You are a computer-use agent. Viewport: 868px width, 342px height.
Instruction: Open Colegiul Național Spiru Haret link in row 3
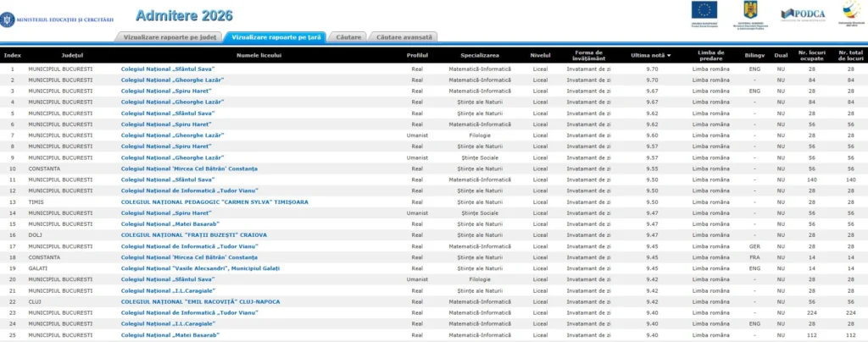coord(166,91)
